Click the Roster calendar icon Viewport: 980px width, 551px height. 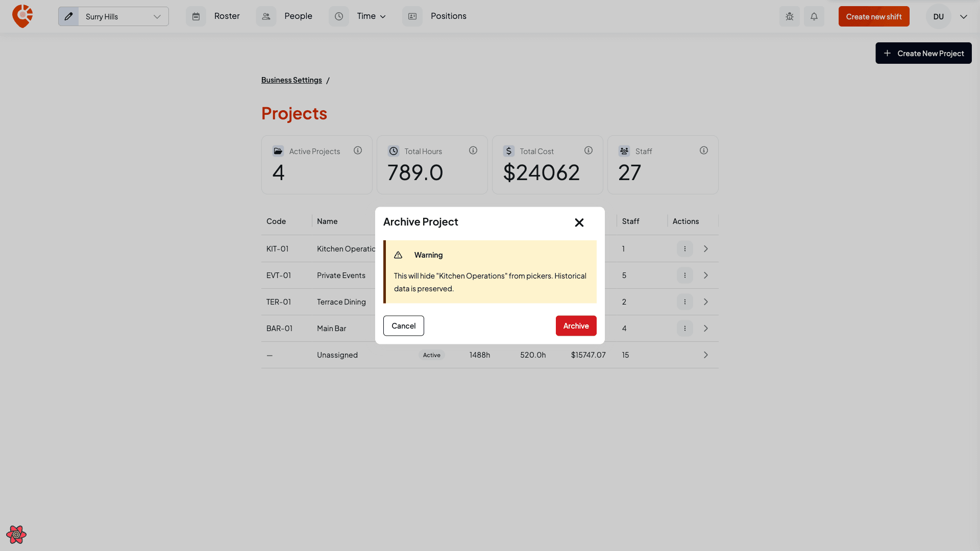[196, 16]
